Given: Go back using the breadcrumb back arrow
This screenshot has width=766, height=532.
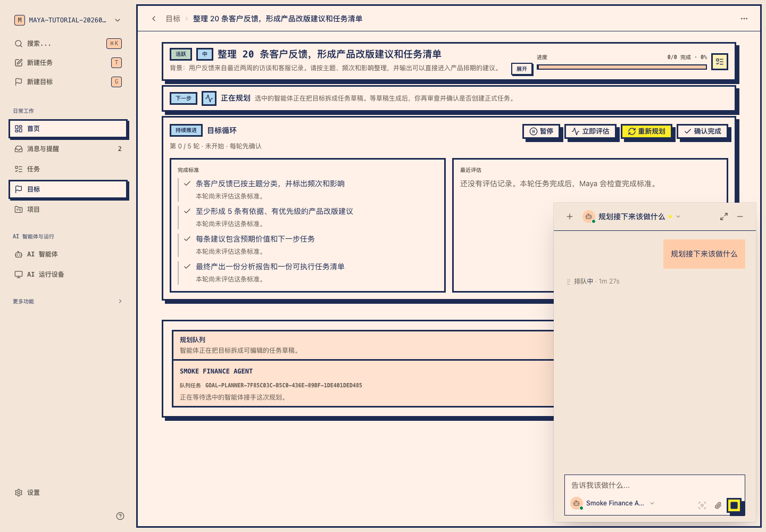Looking at the screenshot, I should click(154, 19).
